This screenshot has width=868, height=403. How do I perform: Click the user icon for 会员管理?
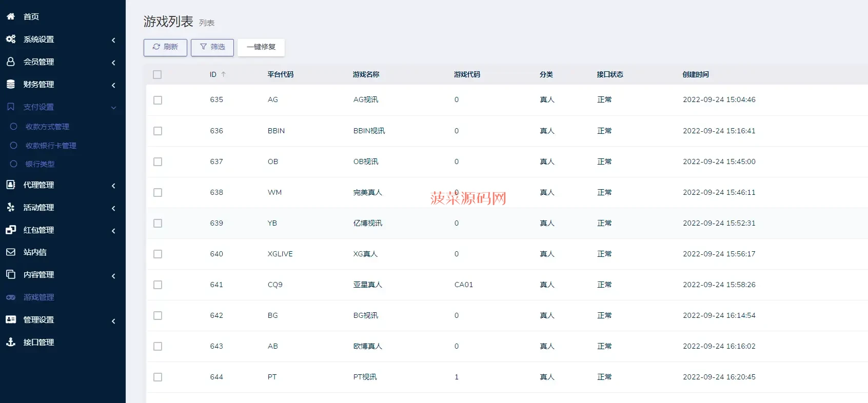(x=11, y=62)
